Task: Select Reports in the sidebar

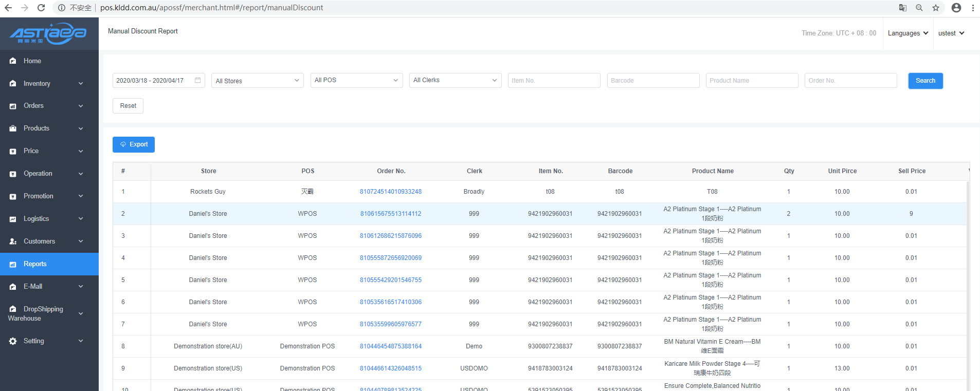Action: click(x=35, y=264)
